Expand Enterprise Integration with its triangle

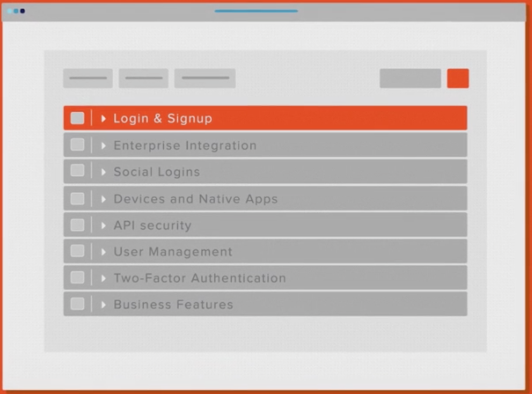(x=104, y=145)
